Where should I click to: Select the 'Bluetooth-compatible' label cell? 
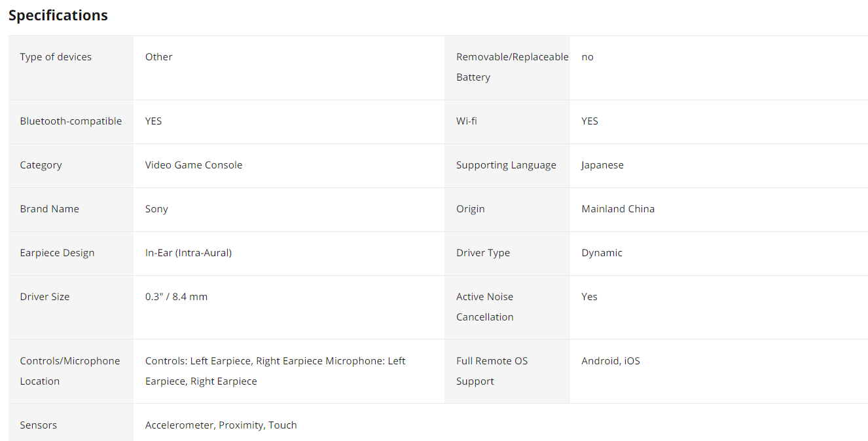(x=71, y=121)
